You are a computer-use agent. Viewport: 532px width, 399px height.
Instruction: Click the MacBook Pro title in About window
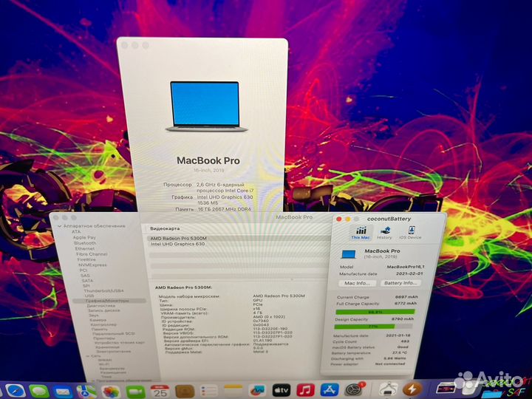[208, 160]
